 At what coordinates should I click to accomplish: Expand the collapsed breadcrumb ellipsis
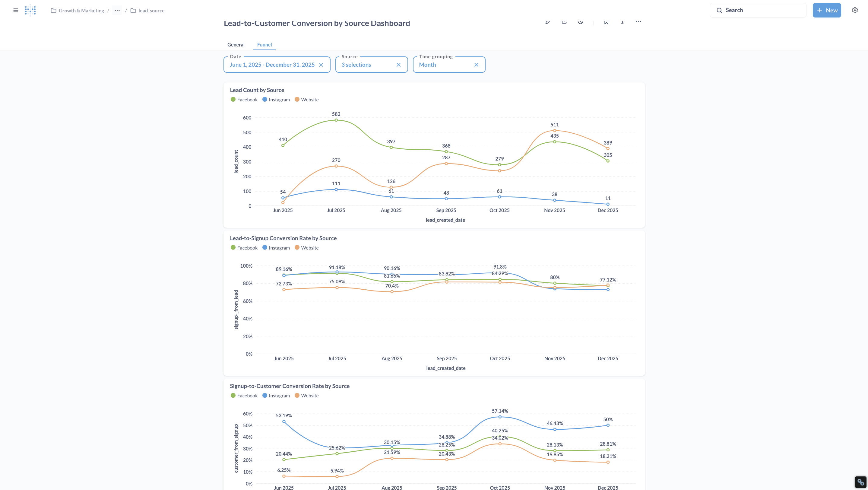coord(117,11)
